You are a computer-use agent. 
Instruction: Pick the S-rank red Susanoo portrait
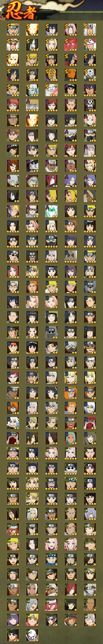coord(71,45)
